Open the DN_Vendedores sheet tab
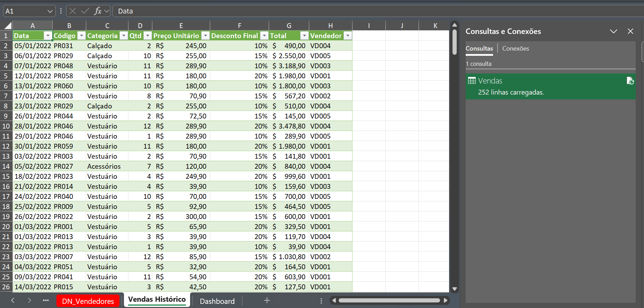The width and height of the screenshot is (644, 308). pos(88,301)
